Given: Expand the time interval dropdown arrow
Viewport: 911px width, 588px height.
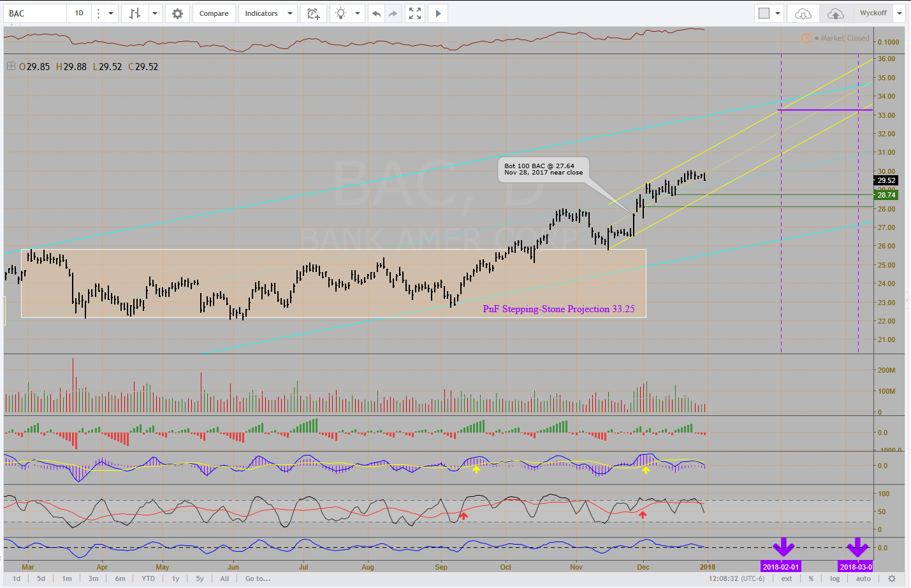Looking at the screenshot, I should (111, 13).
